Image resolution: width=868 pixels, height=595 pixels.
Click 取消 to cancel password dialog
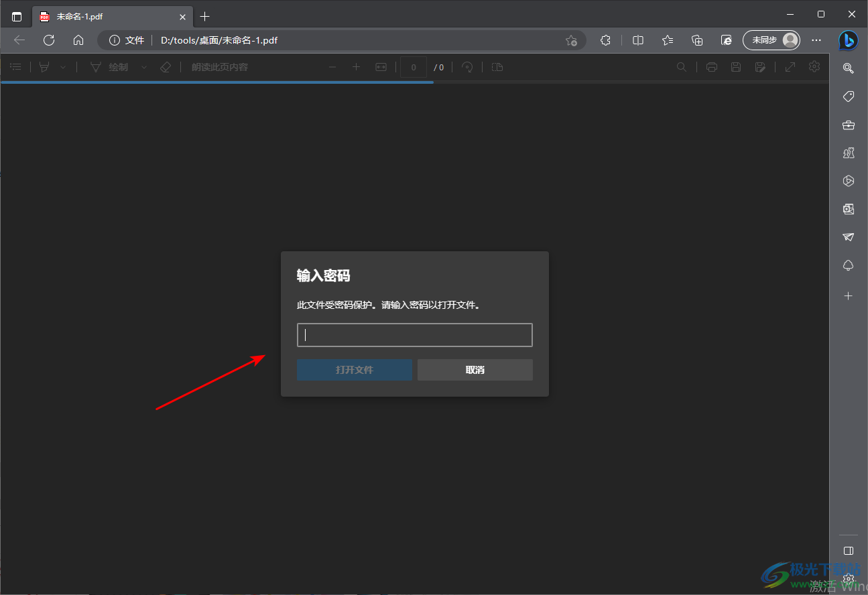pos(475,370)
